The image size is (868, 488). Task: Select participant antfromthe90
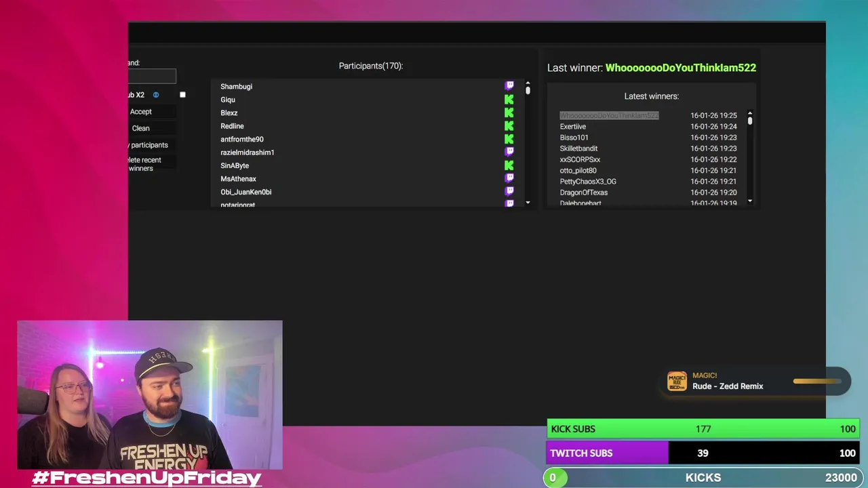[242, 139]
